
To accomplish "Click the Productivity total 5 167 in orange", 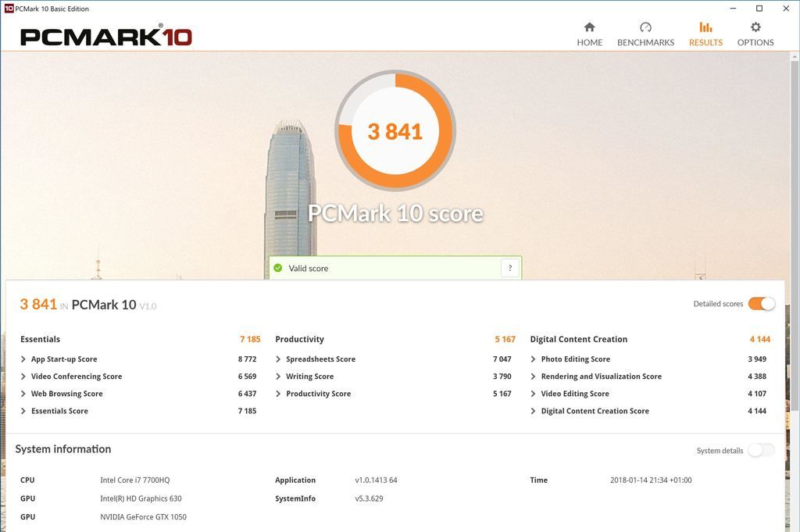I will point(505,339).
